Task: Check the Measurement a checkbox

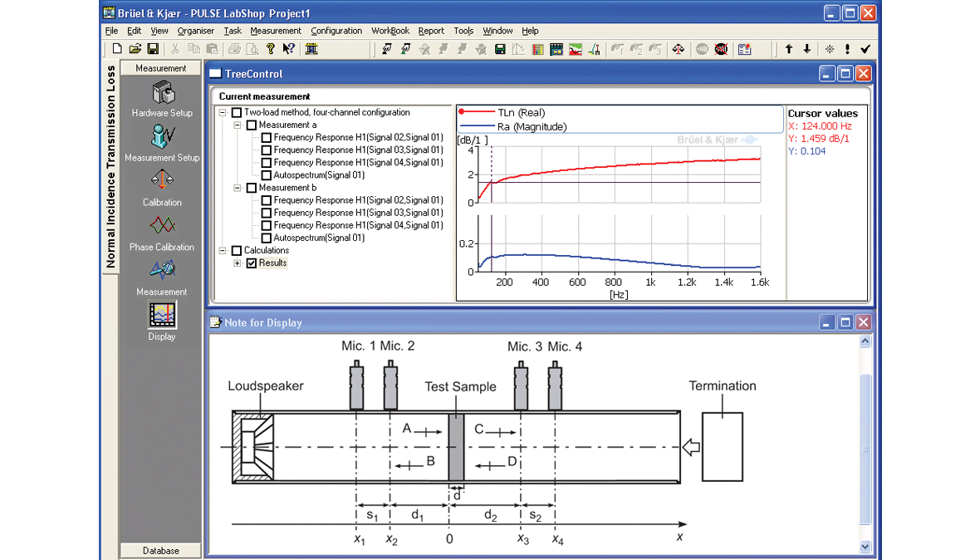Action: [252, 125]
